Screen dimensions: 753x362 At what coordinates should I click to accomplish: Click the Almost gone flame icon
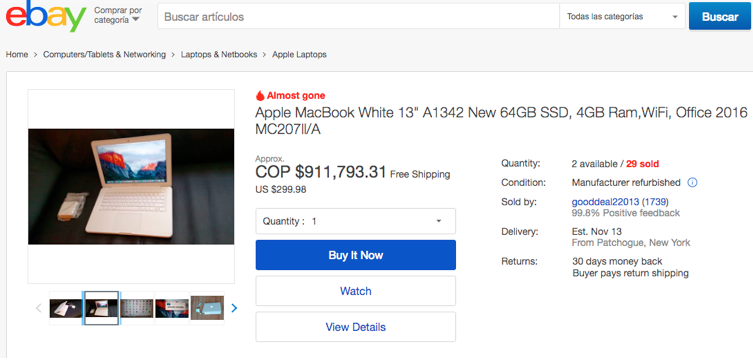pos(260,96)
